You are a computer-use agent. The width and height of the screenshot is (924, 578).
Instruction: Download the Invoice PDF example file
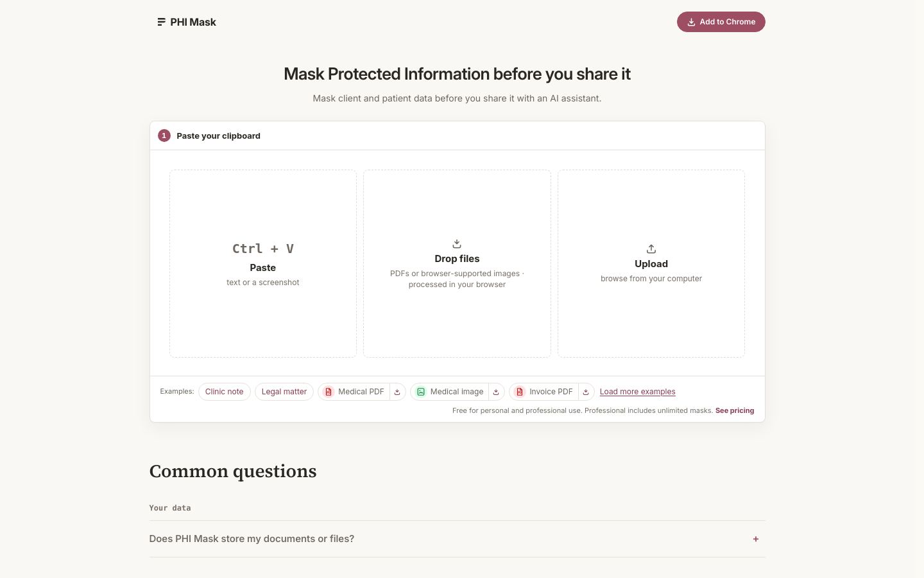click(586, 392)
